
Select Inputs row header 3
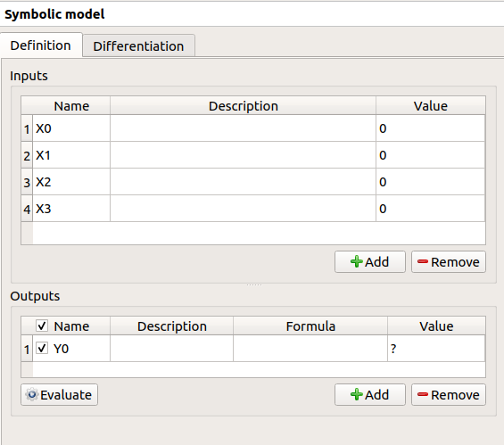tap(27, 182)
